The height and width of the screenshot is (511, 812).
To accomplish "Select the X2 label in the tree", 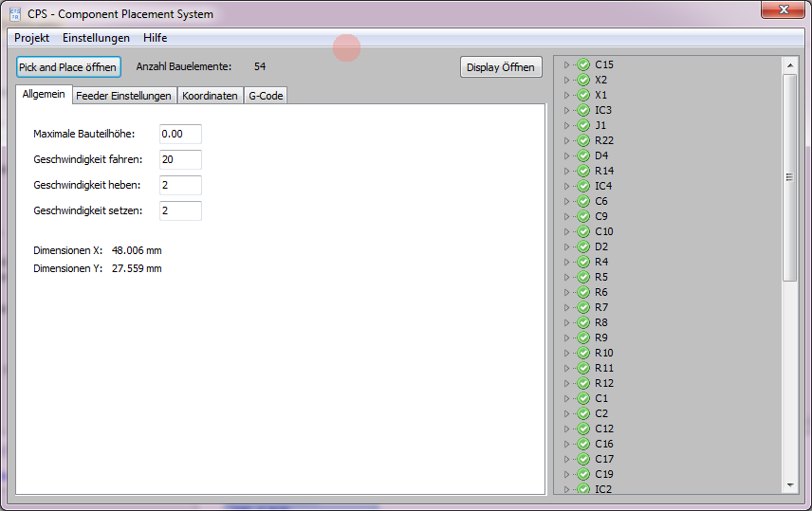I will click(600, 80).
